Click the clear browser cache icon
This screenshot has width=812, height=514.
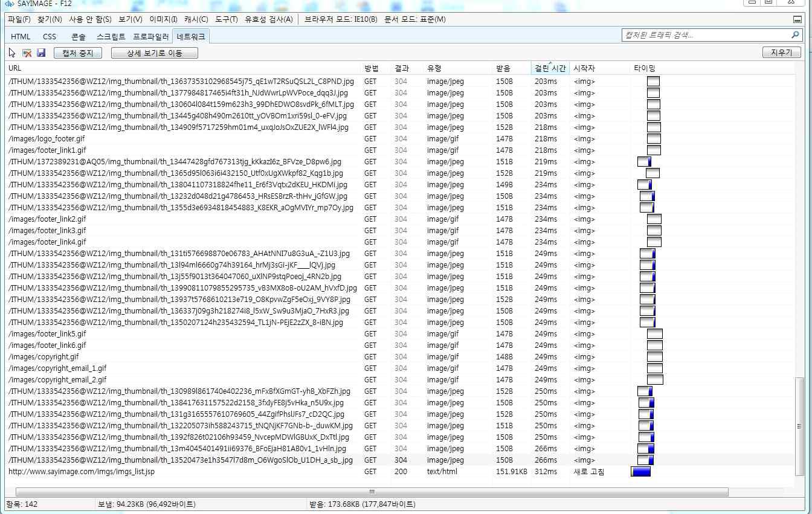[27, 53]
